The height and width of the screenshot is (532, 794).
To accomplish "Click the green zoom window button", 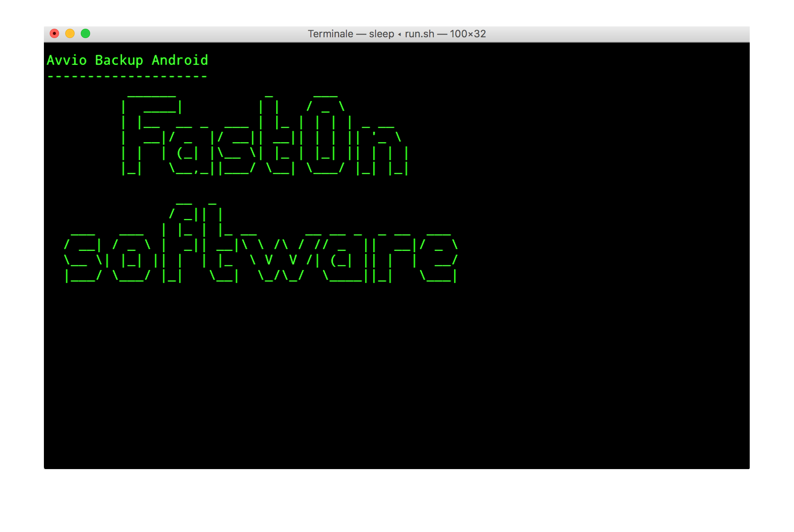I will click(85, 34).
